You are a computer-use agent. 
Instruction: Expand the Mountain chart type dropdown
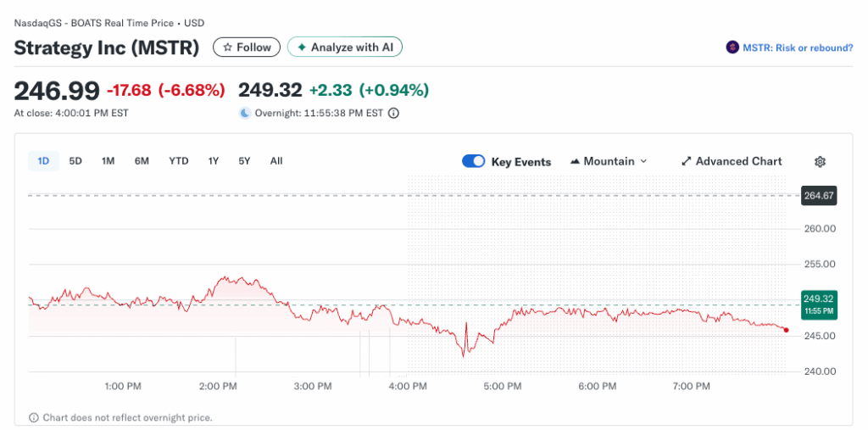(609, 161)
